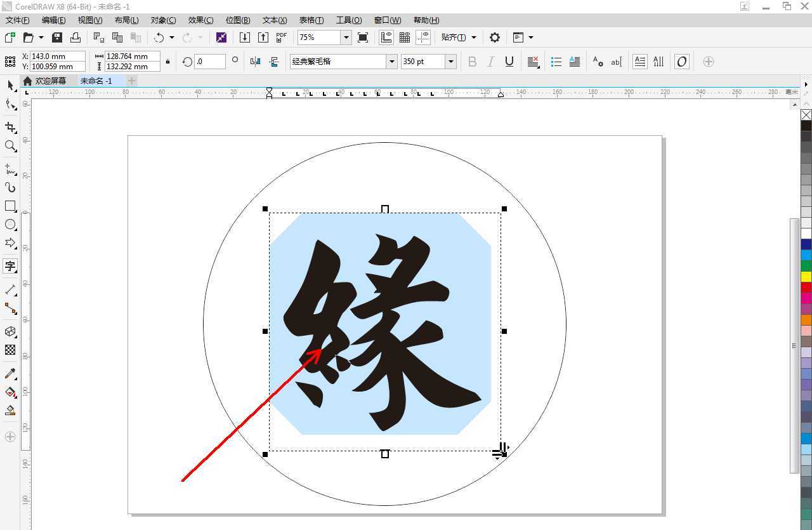The width and height of the screenshot is (812, 530).
Task: Select the Rectangle tool
Action: click(x=10, y=206)
